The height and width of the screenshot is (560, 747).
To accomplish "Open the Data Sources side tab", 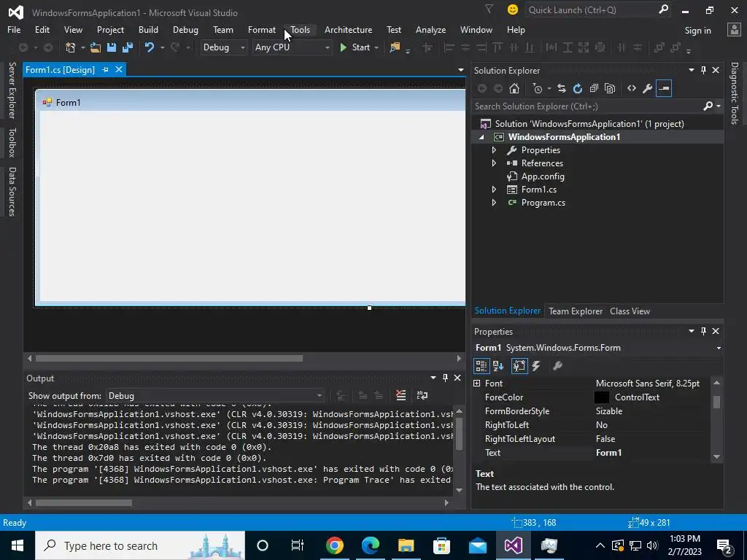I will tap(12, 192).
